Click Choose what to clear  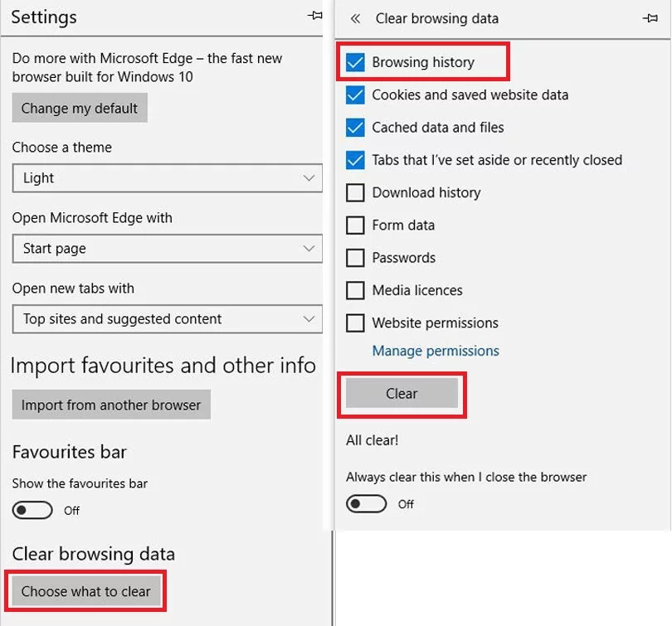(85, 591)
